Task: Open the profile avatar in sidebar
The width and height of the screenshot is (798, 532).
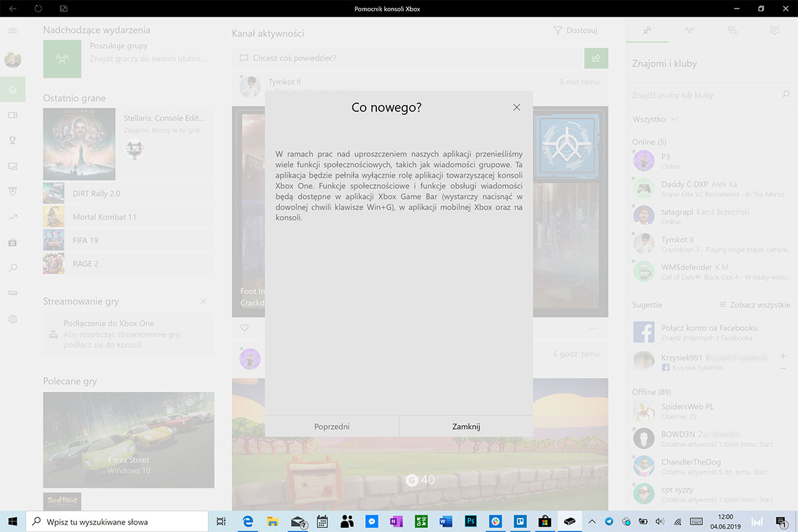Action: tap(13, 60)
